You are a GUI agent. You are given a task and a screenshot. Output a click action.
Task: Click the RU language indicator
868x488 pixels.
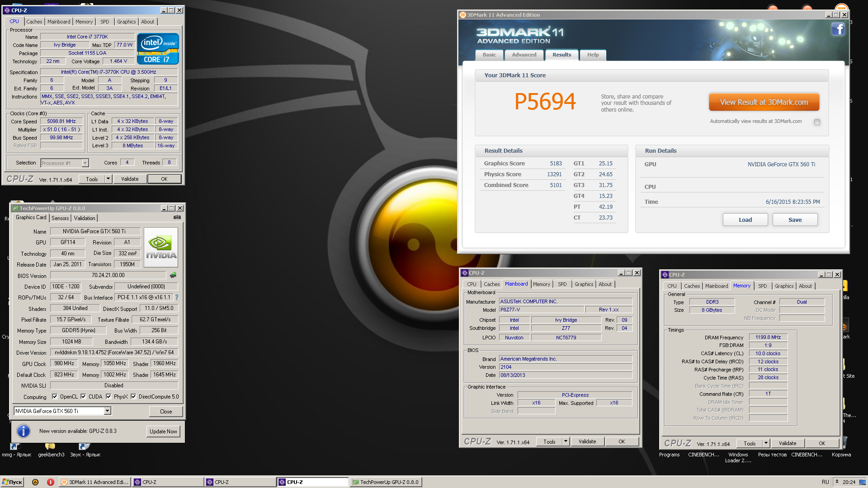[826, 482]
